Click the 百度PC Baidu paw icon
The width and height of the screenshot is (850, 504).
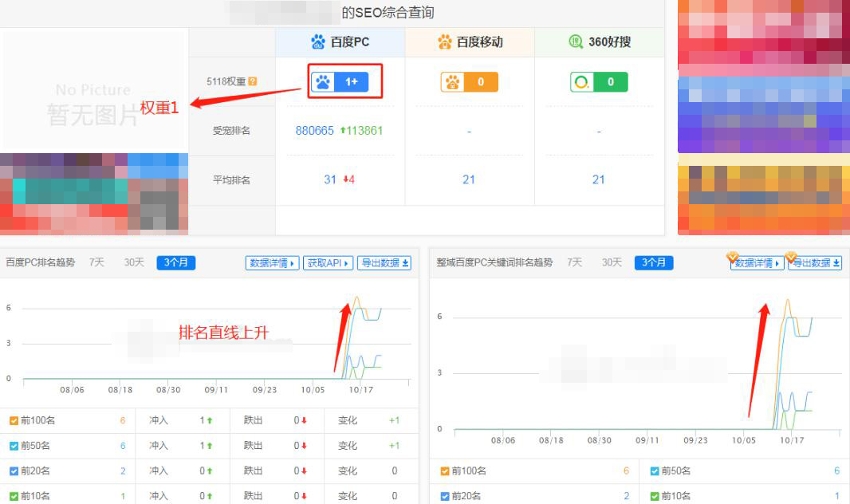(319, 41)
